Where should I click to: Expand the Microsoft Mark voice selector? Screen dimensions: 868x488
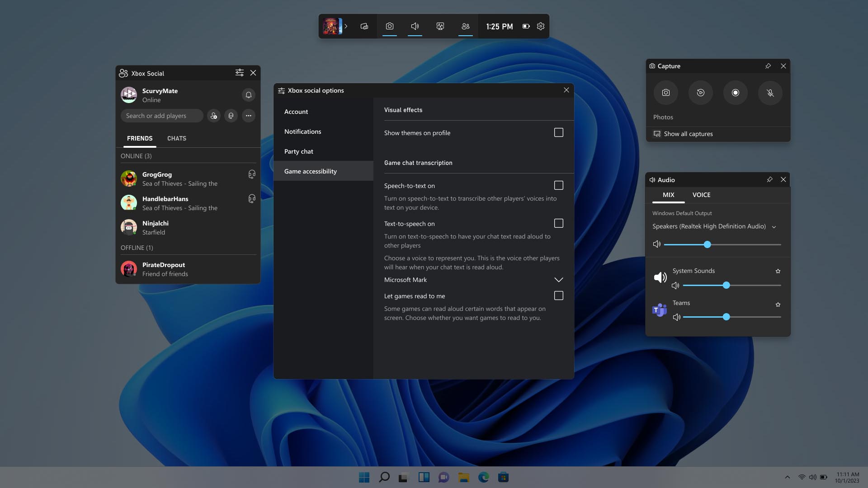coord(558,280)
